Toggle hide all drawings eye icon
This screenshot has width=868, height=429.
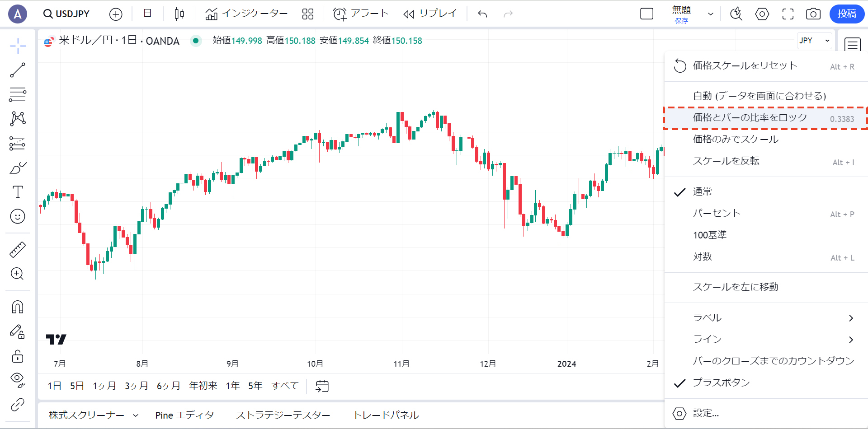tap(18, 380)
